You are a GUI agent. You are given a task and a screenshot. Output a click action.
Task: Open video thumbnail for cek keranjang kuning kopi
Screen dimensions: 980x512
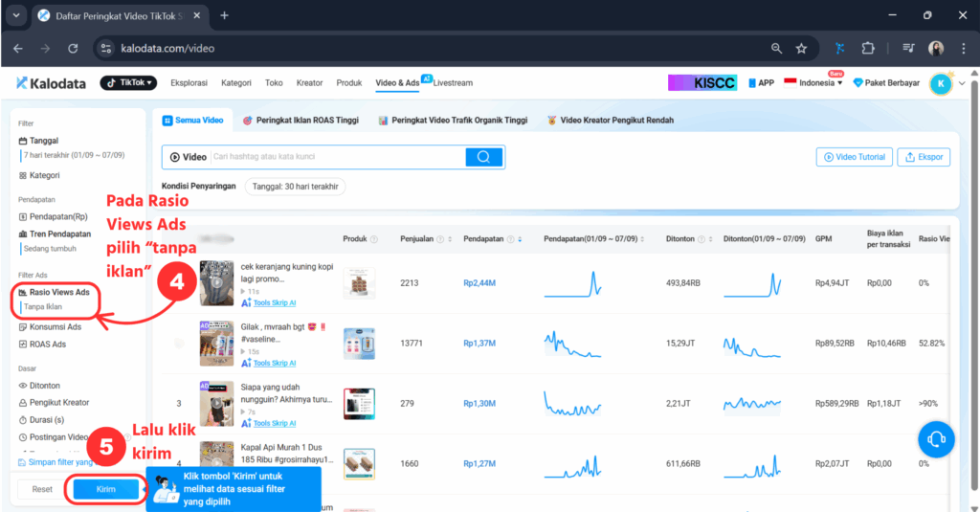pyautogui.click(x=216, y=283)
